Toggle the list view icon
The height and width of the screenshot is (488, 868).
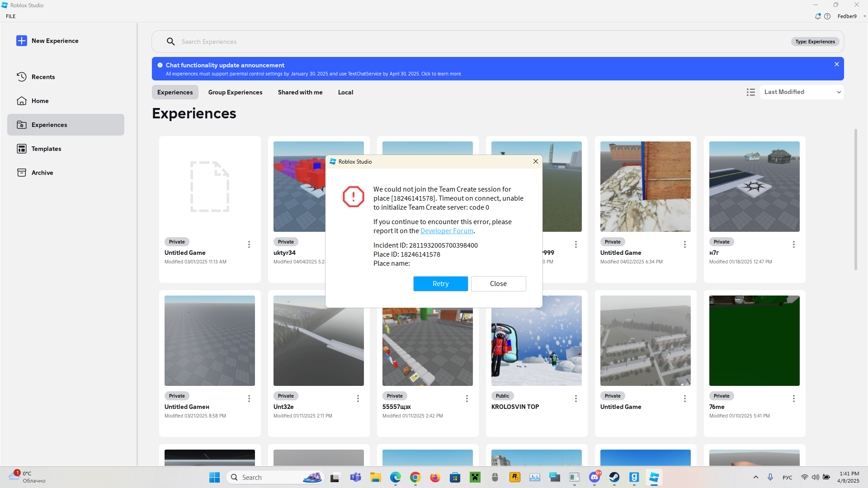751,92
